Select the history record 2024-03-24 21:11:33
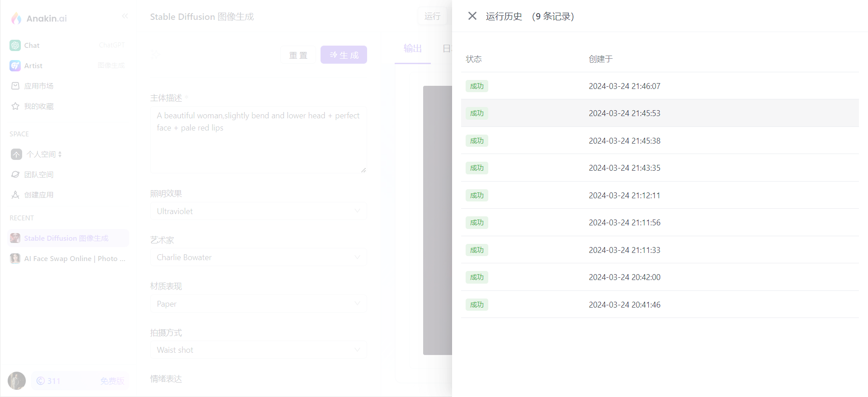The image size is (868, 397). point(660,250)
